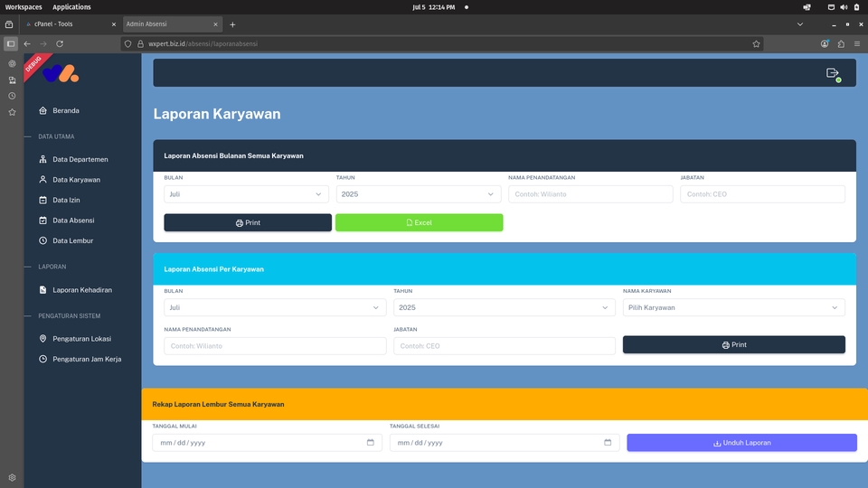The image size is (868, 488).
Task: Open Applications menu in top panel
Action: 71,7
